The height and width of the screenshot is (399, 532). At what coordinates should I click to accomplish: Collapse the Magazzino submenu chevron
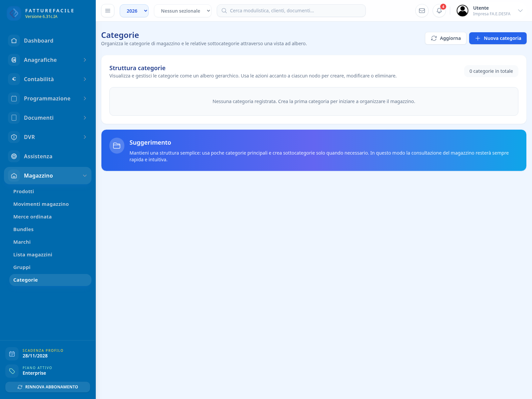tap(85, 176)
